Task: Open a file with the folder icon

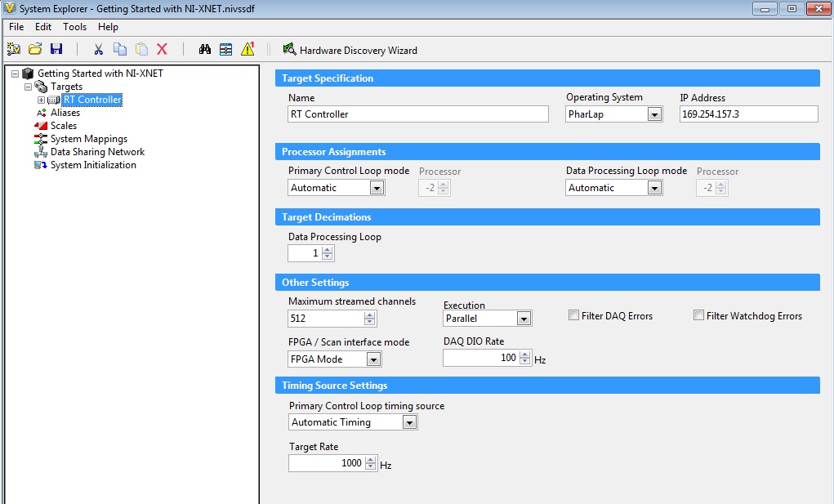Action: tap(35, 50)
